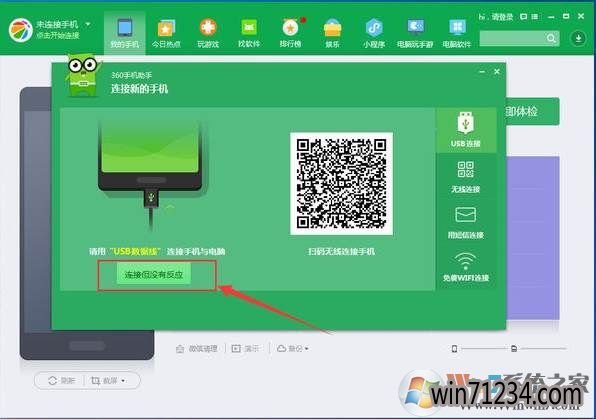
Task: Open 电脑玩手游 from the toolbar
Action: pos(415,33)
